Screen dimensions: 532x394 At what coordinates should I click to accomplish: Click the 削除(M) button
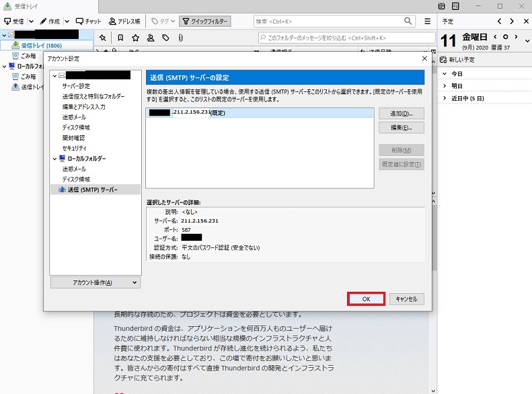[x=402, y=150]
